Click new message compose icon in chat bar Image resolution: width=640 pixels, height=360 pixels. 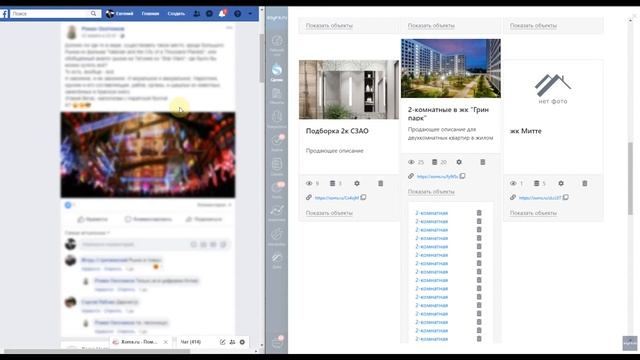[x=222, y=342]
